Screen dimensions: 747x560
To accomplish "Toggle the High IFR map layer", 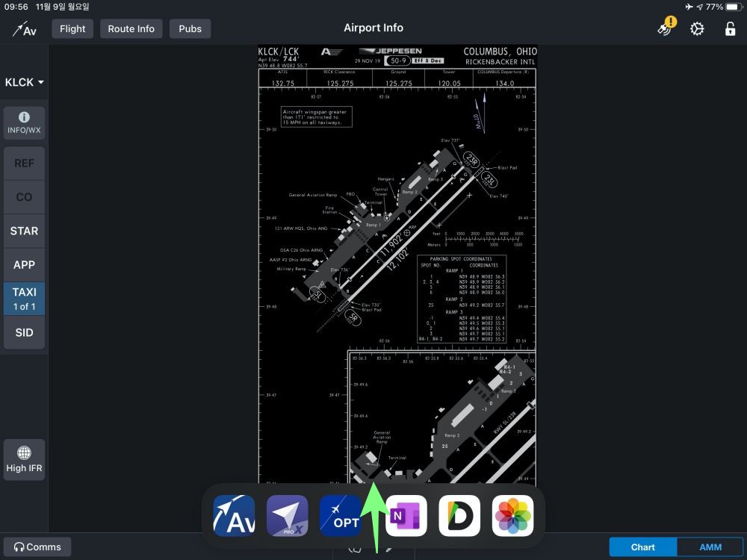I will coord(24,459).
